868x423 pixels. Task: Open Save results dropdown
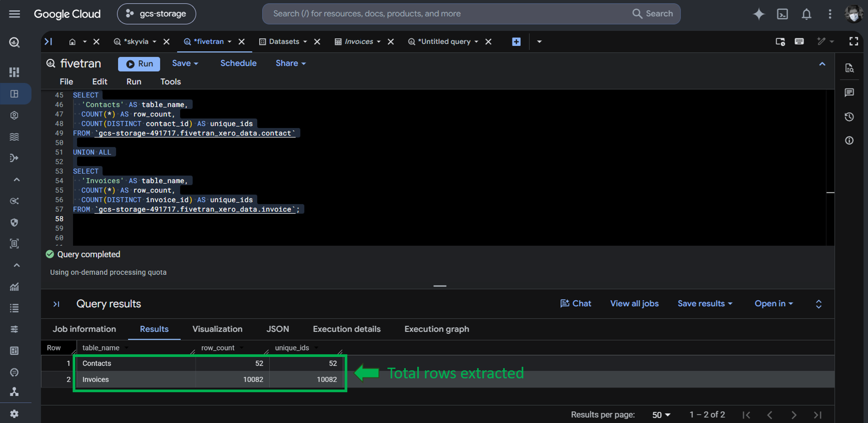(x=705, y=303)
